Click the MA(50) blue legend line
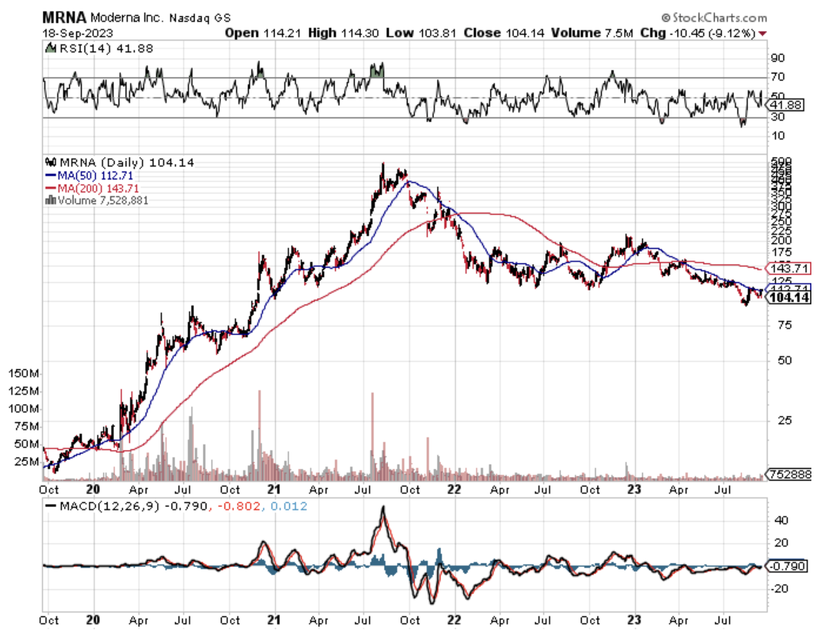The height and width of the screenshot is (644, 819). point(50,176)
